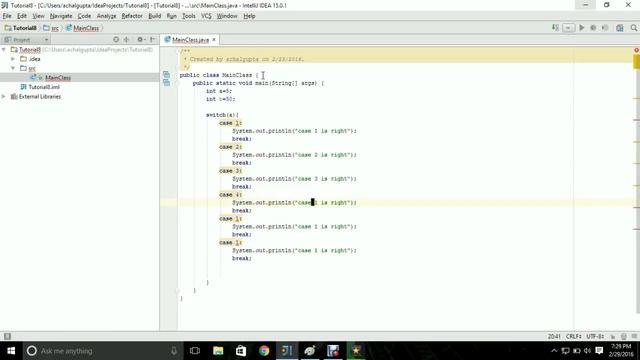Click the Collapse All icon in Project panel
The width and height of the screenshot is (640, 360).
127,40
